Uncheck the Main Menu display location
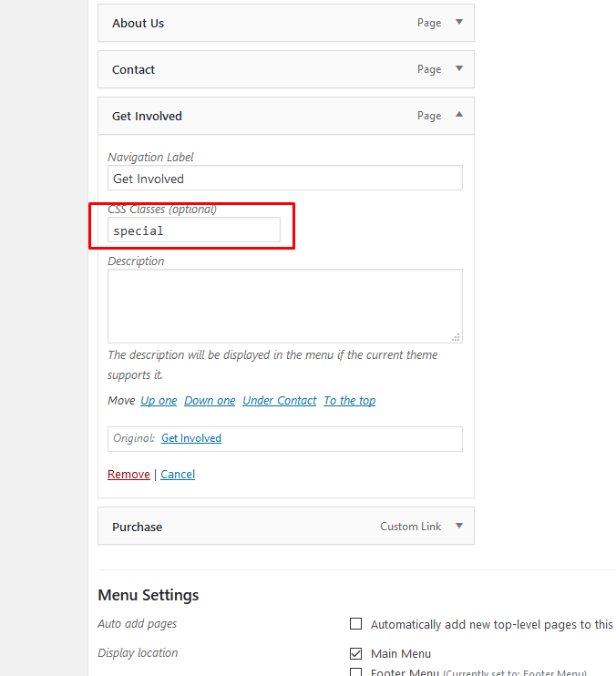This screenshot has width=616, height=676. pos(356,653)
